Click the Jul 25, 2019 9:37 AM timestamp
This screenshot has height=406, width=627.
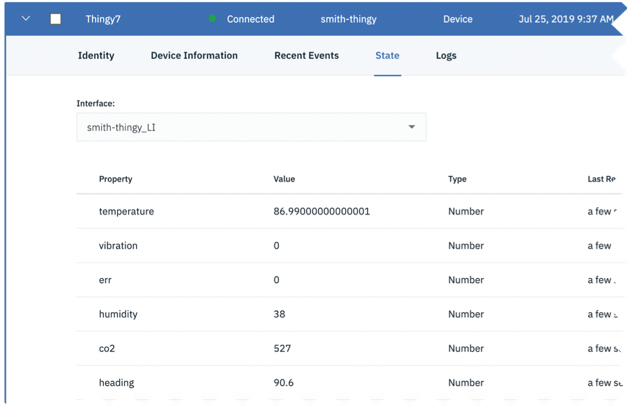pyautogui.click(x=566, y=19)
